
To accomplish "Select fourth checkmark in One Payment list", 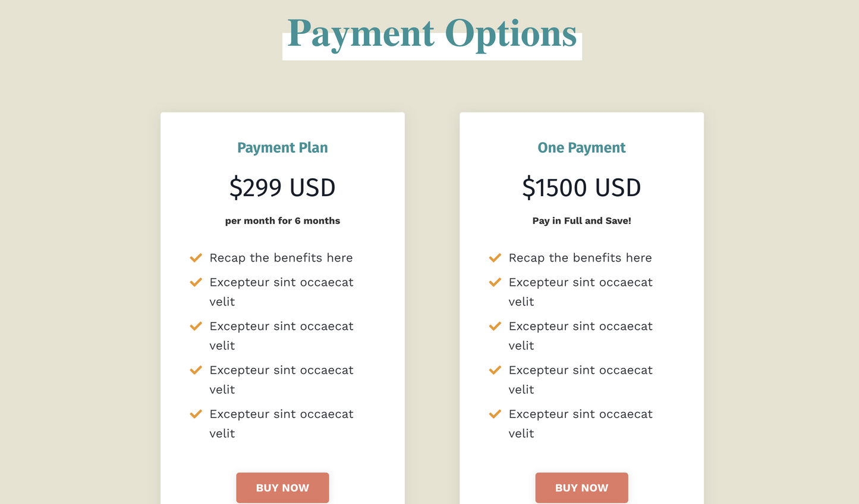I will point(495,370).
